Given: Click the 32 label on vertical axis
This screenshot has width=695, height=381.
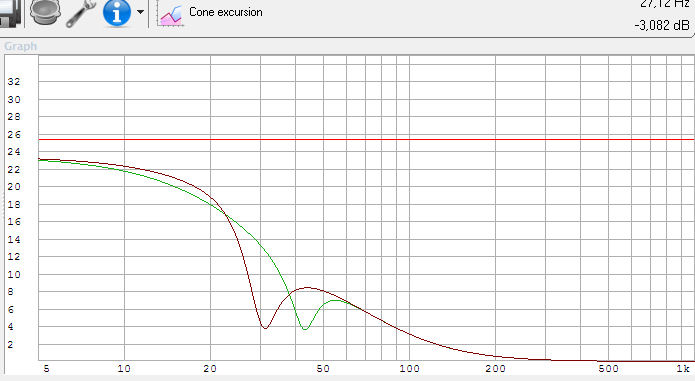Looking at the screenshot, I should pyautogui.click(x=14, y=82).
